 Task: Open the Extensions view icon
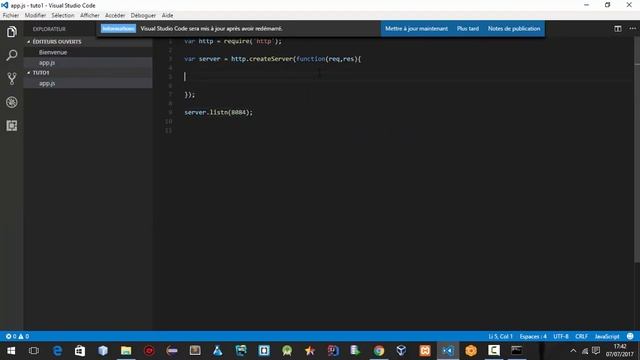tap(11, 126)
